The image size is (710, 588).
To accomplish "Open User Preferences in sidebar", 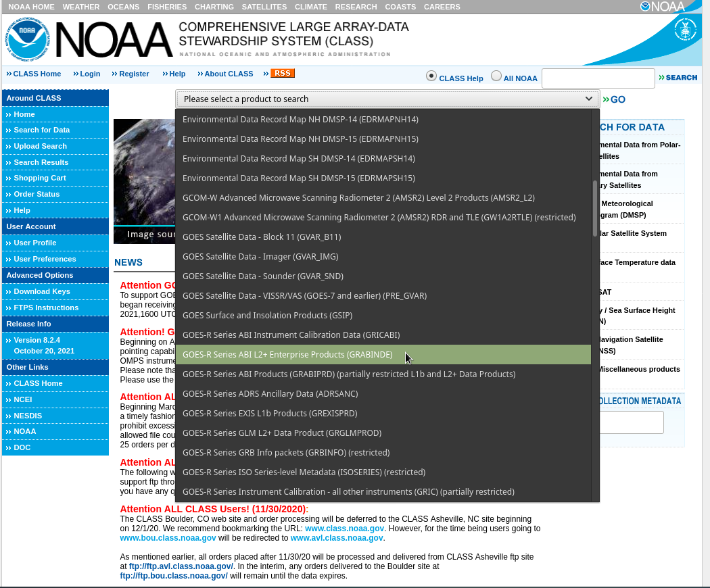I will tap(45, 259).
